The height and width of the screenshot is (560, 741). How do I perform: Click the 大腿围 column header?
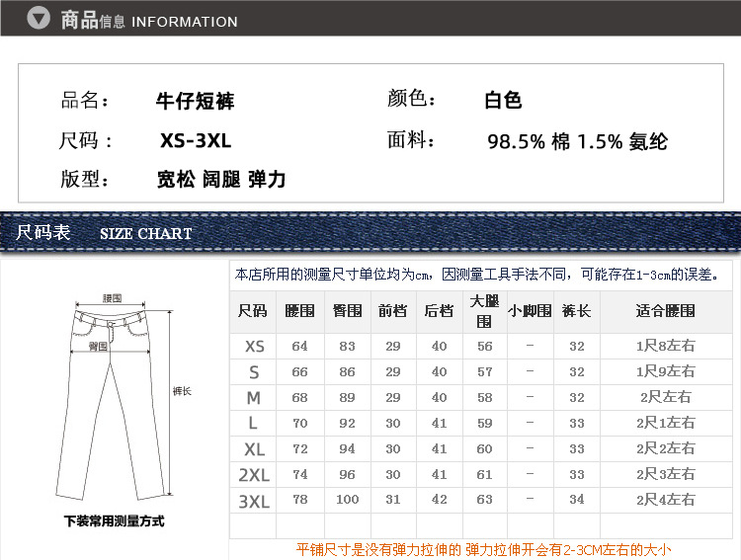point(484,311)
